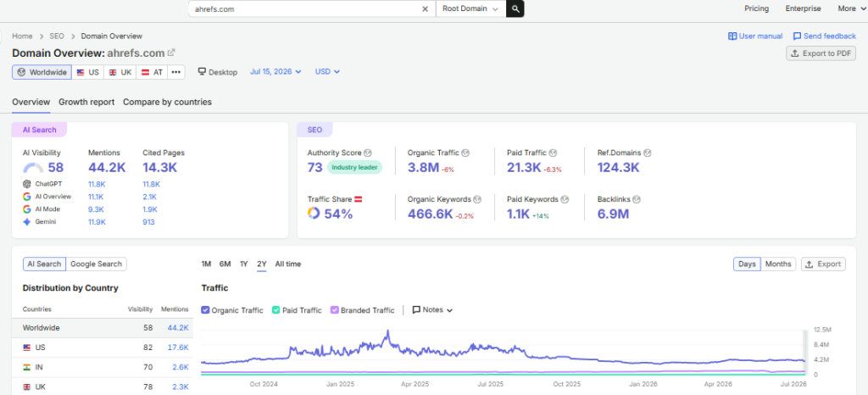Image resolution: width=868 pixels, height=395 pixels.
Task: Set chart range to 1M
Action: tap(206, 264)
